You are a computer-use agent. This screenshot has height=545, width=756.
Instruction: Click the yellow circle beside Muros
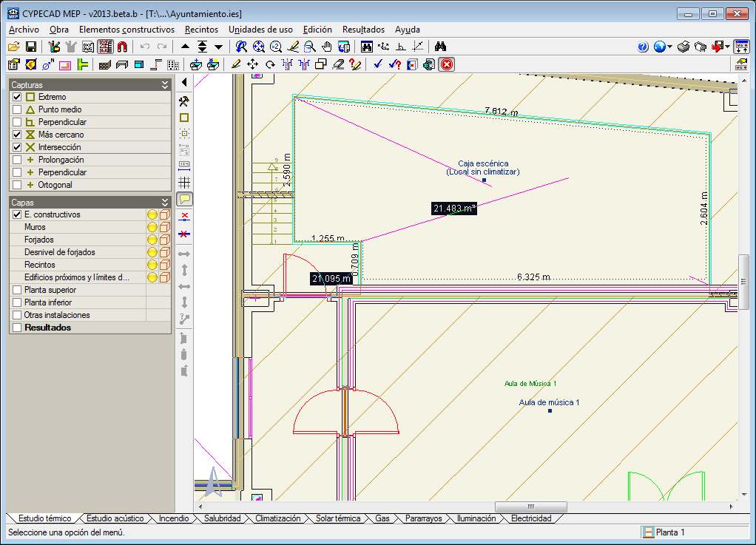(152, 227)
